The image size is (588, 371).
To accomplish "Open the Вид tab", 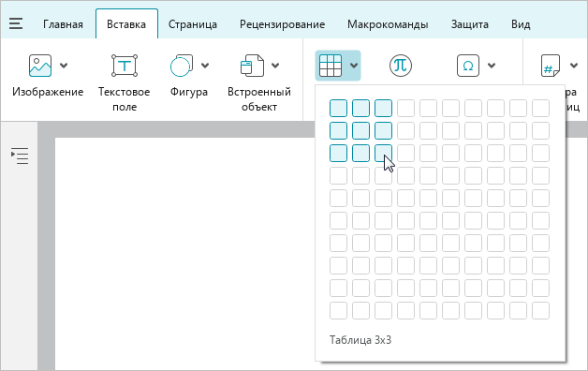I will 521,24.
